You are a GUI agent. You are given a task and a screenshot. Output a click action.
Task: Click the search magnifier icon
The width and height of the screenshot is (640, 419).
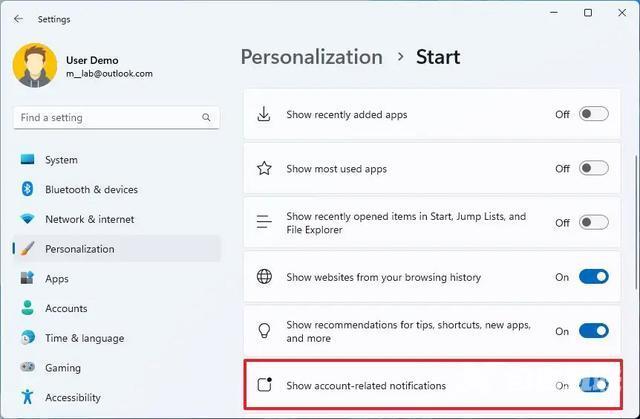[x=207, y=118]
